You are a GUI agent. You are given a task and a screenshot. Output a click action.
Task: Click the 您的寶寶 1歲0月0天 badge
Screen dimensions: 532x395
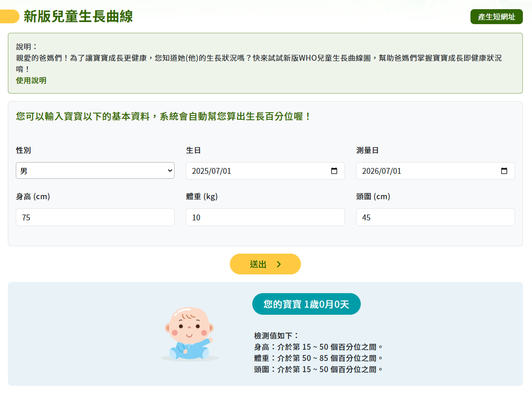(306, 304)
